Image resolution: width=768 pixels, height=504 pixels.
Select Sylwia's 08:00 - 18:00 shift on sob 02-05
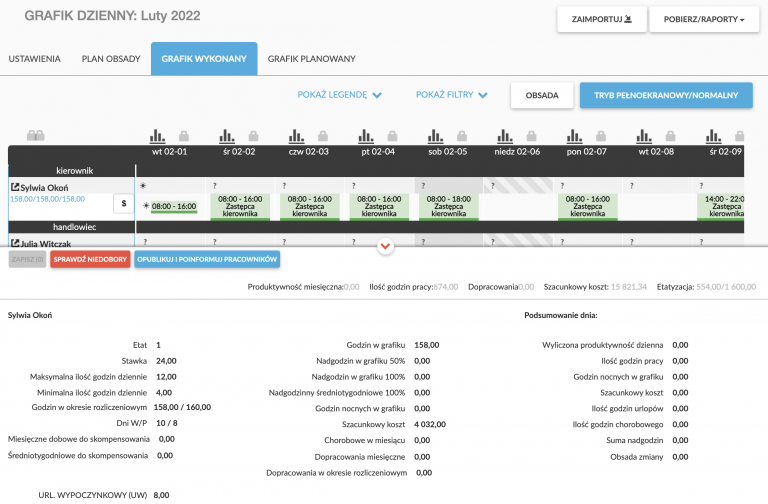pyautogui.click(x=449, y=207)
